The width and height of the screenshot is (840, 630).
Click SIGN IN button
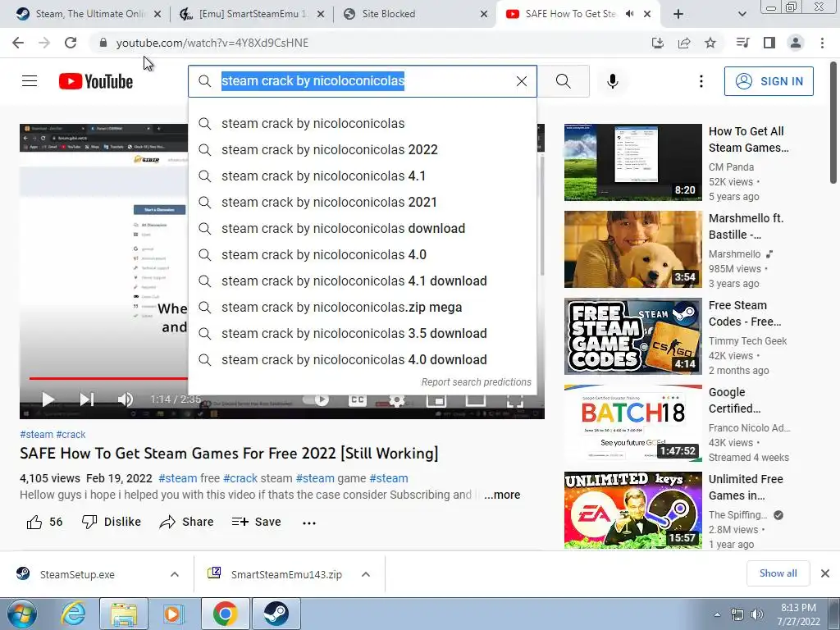click(769, 81)
